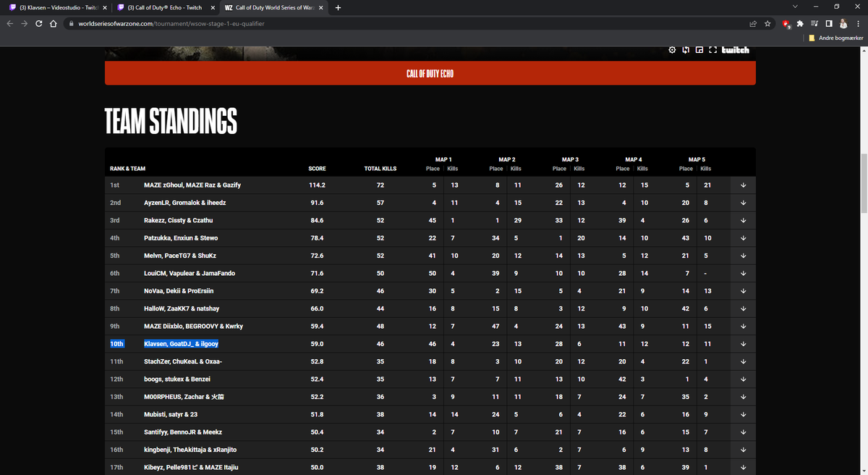Expand boogs, stukex & Benzei row
868x475 pixels.
pos(744,379)
